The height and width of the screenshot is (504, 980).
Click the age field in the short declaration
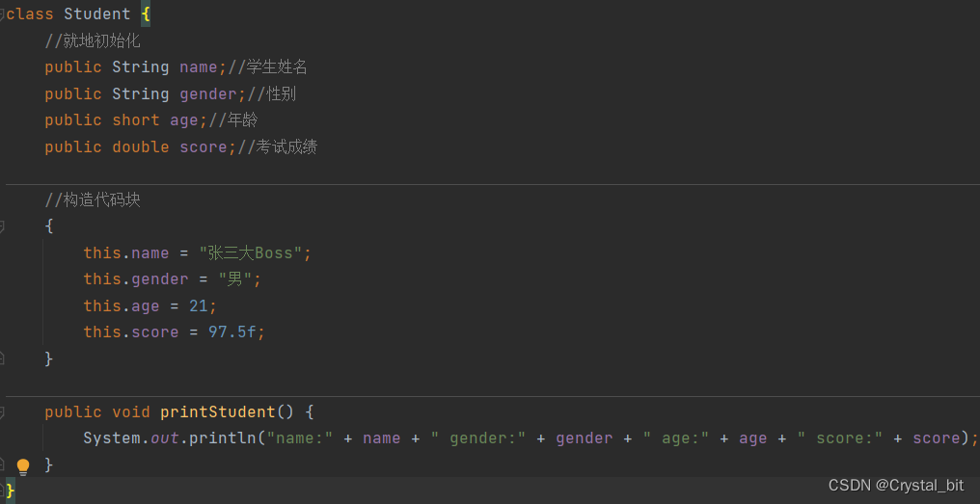183,121
